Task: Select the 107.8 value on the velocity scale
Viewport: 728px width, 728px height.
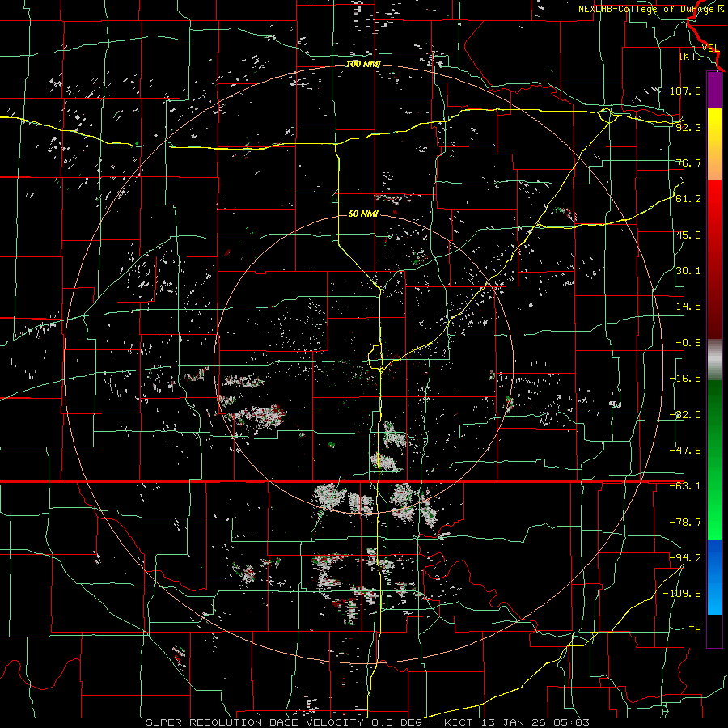Action: (685, 91)
